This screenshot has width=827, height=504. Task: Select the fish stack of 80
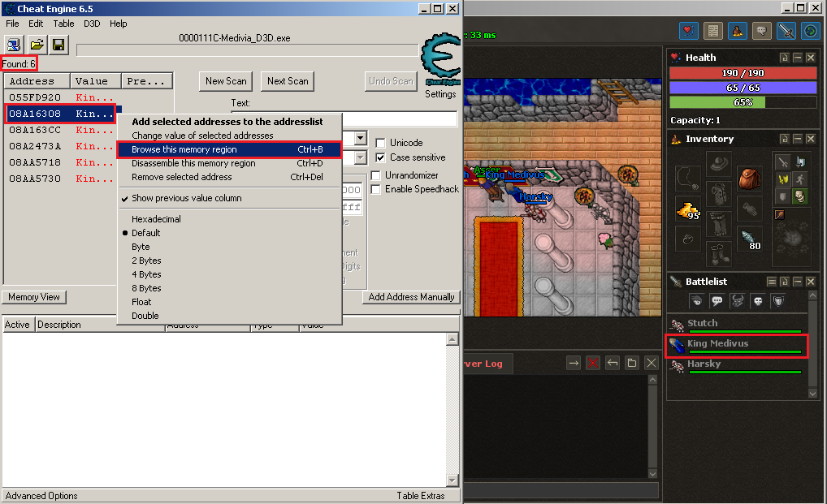click(x=749, y=239)
